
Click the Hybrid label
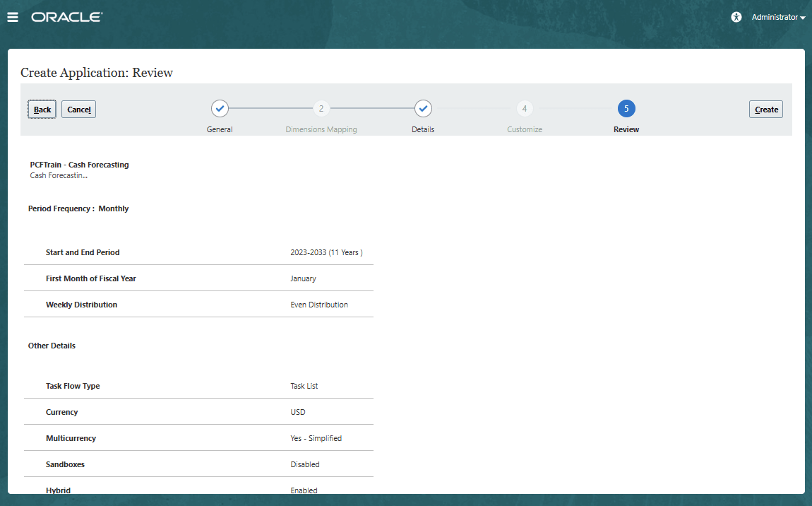tap(58, 490)
